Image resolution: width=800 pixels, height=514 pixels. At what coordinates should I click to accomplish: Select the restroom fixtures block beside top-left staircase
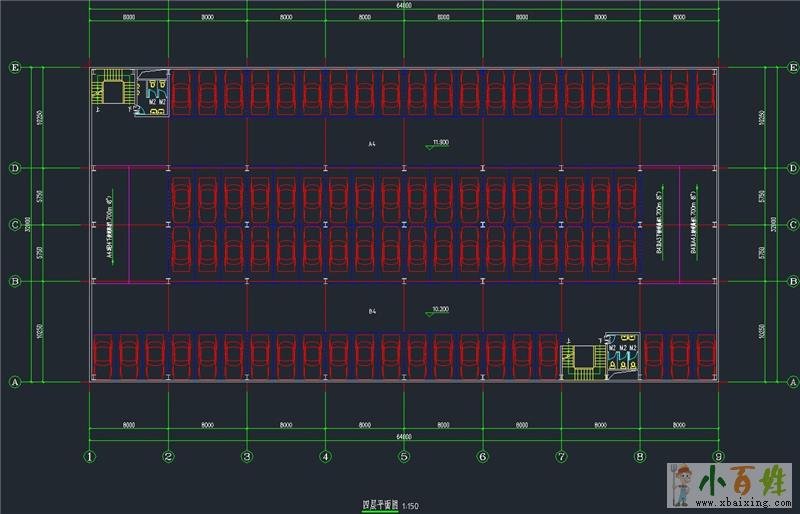coord(152,93)
